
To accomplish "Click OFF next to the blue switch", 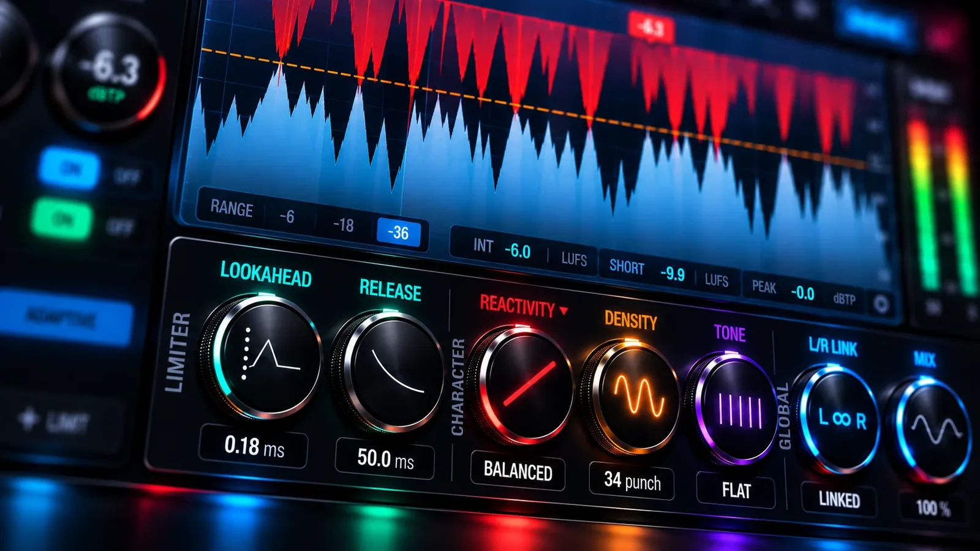I will (x=127, y=177).
